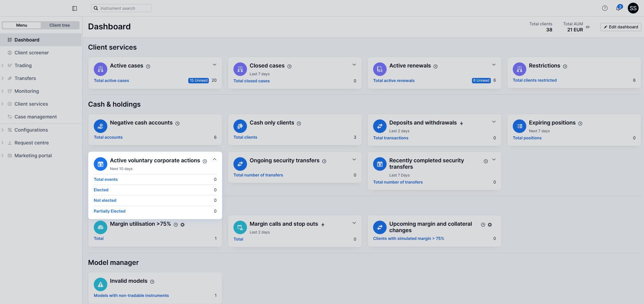Open settings gear on Margin utilisation card
Screen dimensions: 644x304
pos(183,225)
